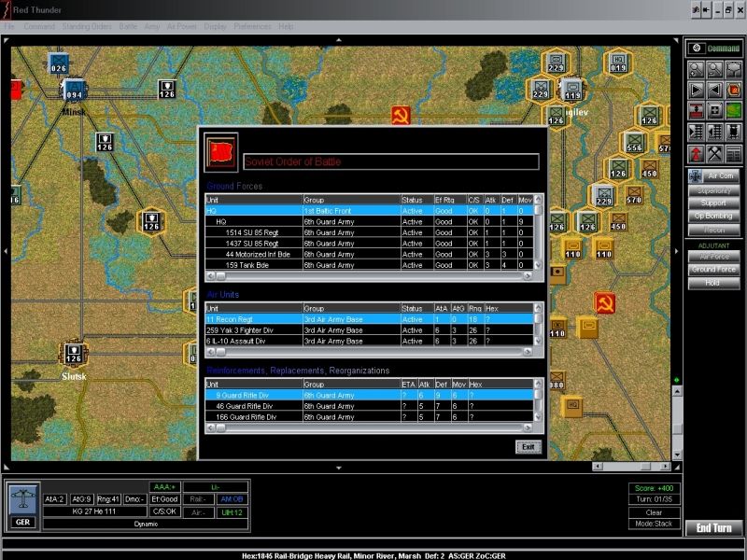The width and height of the screenshot is (747, 560).
Task: Click the red-flag up arrow command icon
Action: point(696,154)
